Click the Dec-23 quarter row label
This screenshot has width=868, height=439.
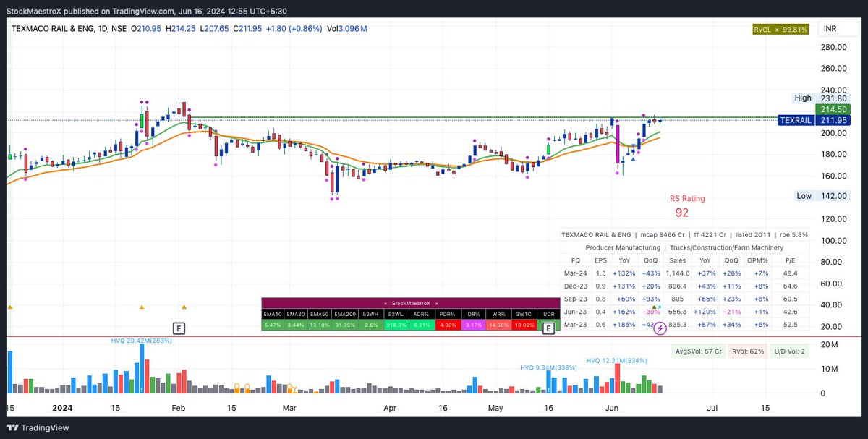click(x=576, y=286)
